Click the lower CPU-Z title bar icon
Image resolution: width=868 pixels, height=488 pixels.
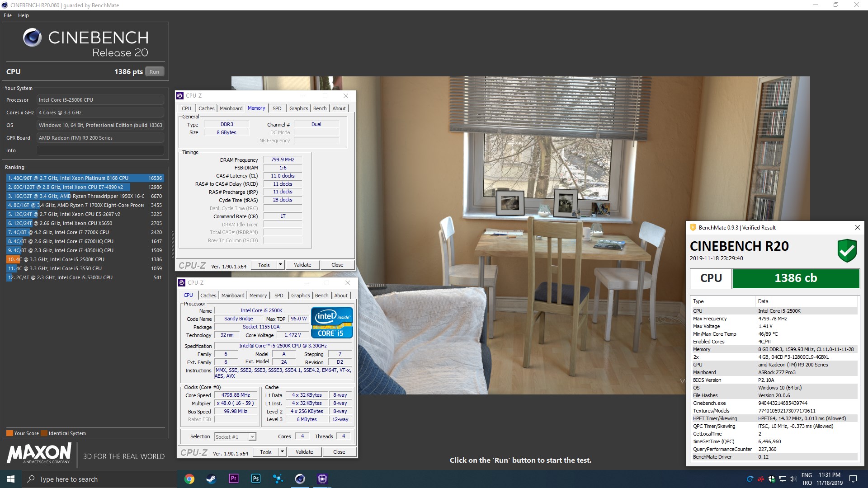[x=182, y=283]
